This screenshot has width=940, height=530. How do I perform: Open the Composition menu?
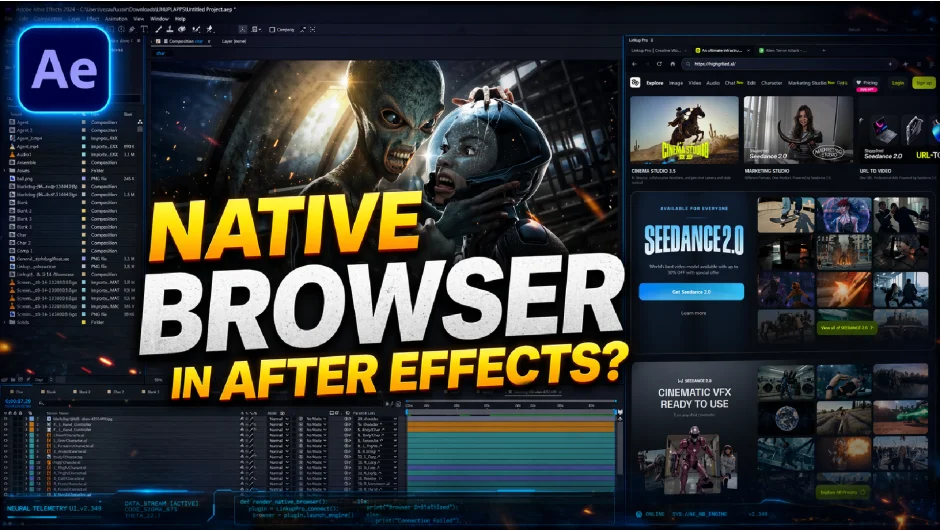(48, 19)
